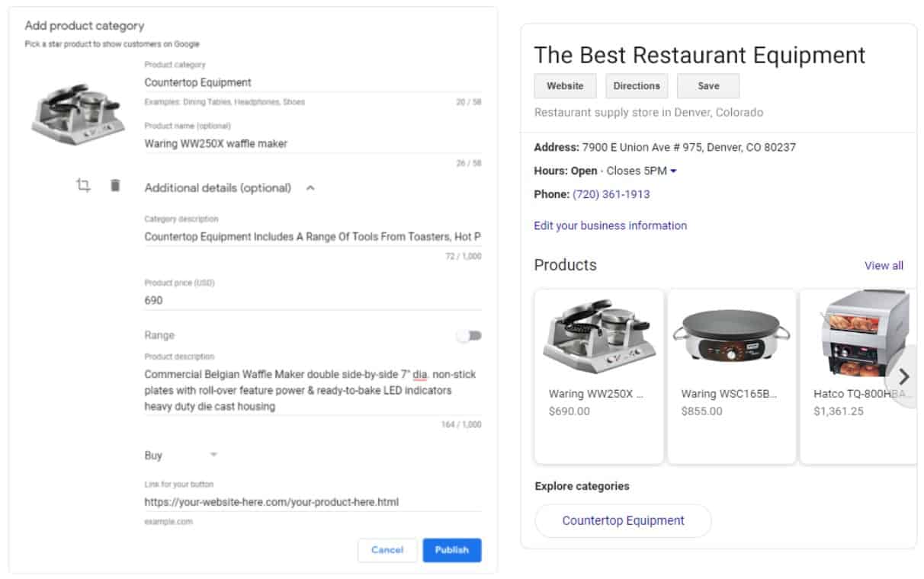
Task: Click the $855.00 price text
Action: (x=702, y=411)
